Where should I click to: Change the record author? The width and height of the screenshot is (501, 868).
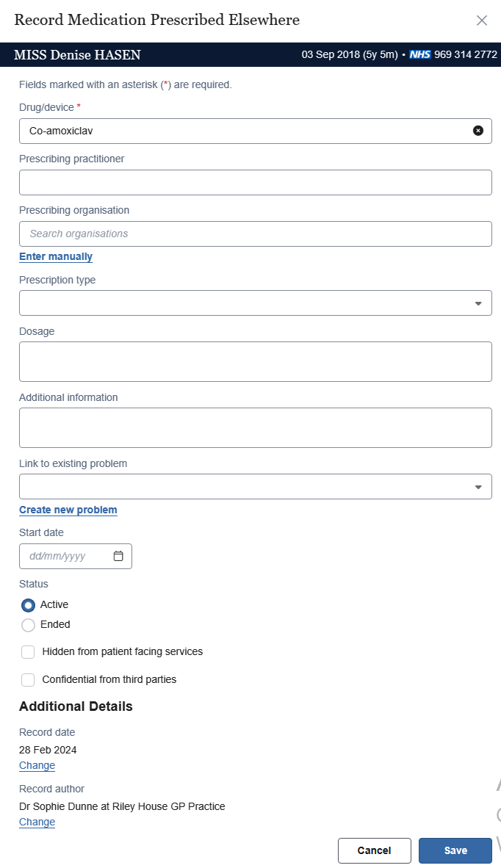click(x=37, y=822)
